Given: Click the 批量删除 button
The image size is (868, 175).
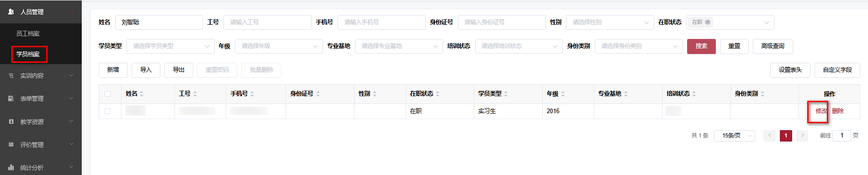Looking at the screenshot, I should [x=261, y=70].
